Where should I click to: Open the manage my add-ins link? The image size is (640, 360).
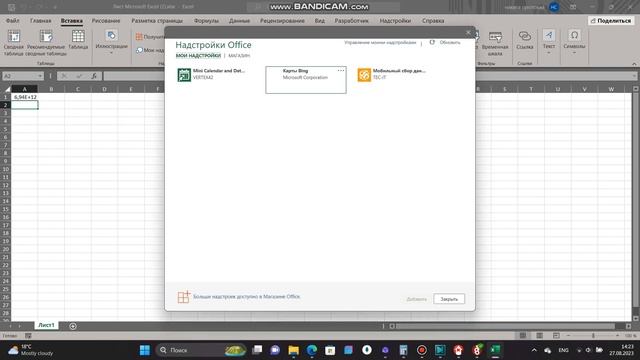pyautogui.click(x=380, y=42)
